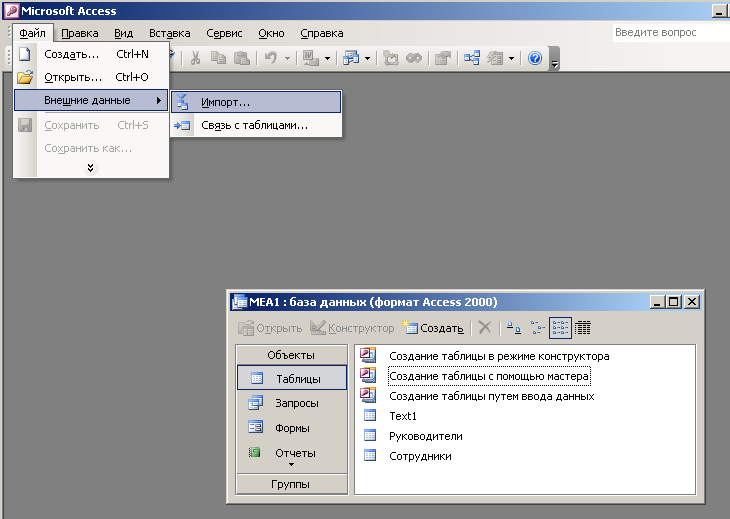Select the Руководители table
The height and width of the screenshot is (519, 730).
click(426, 436)
